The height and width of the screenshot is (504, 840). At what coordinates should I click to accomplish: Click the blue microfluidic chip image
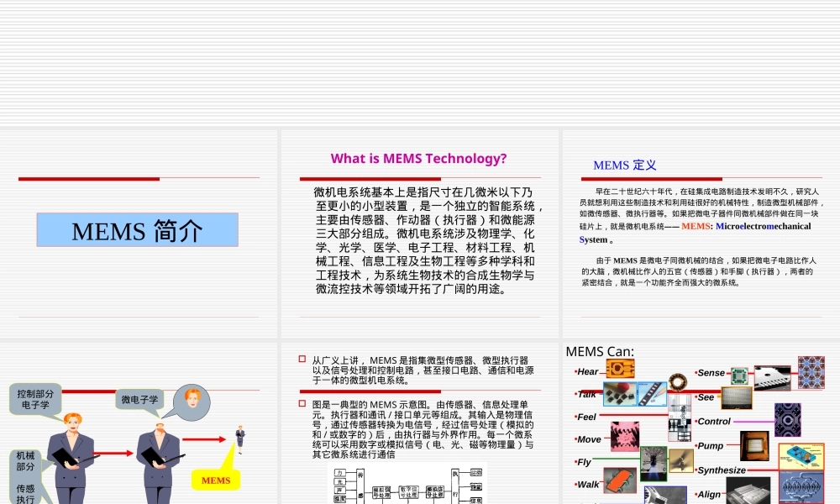(801, 457)
